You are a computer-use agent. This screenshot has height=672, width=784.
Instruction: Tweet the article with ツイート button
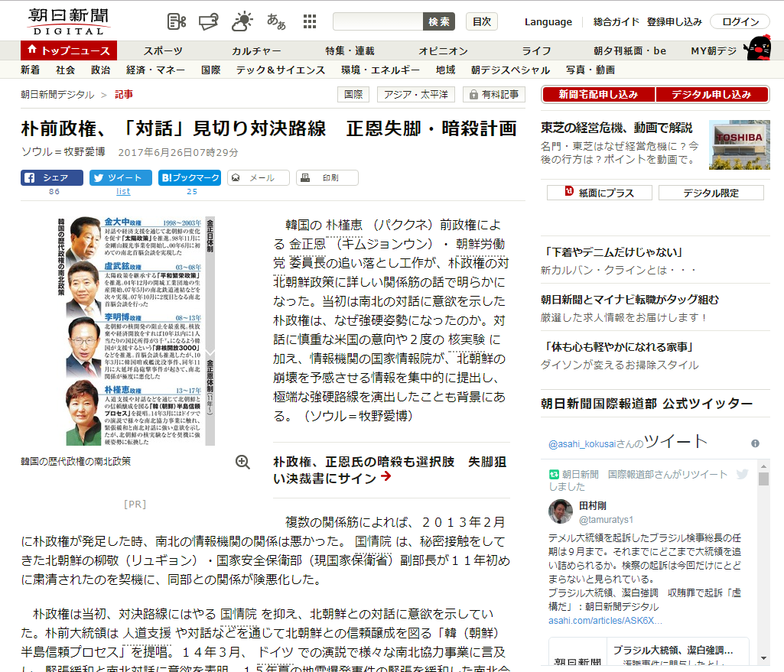point(121,178)
